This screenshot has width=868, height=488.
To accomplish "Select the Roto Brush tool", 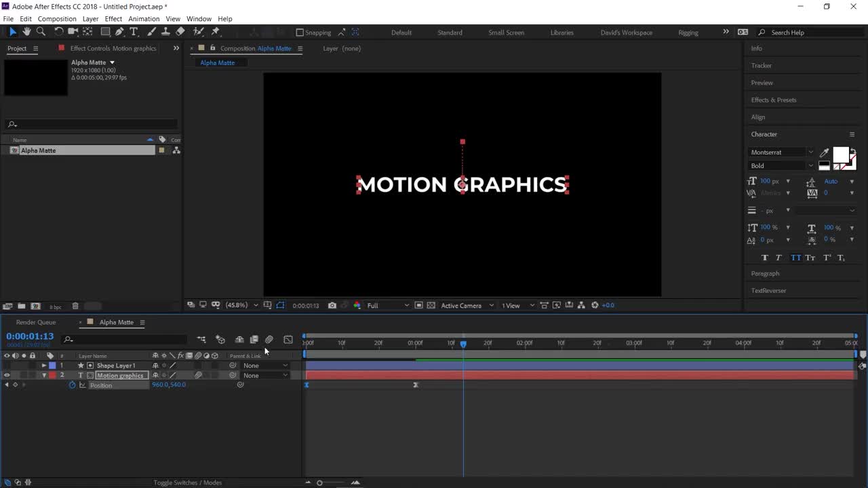I will 199,32.
